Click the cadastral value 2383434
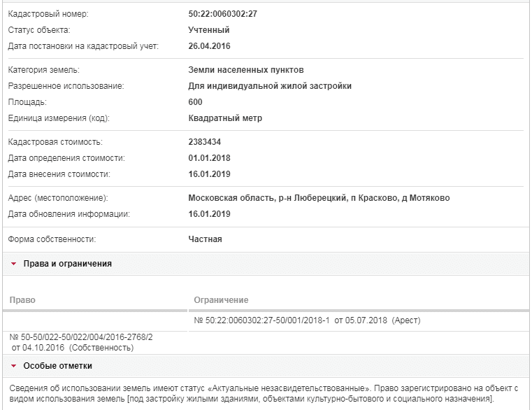Image resolution: width=532 pixels, height=410 pixels. click(x=205, y=142)
